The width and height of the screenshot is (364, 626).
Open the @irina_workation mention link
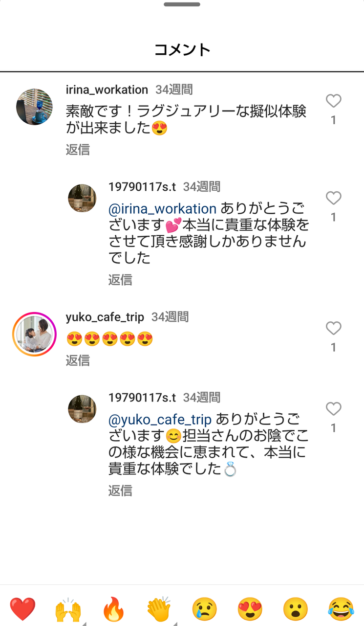pyautogui.click(x=162, y=209)
